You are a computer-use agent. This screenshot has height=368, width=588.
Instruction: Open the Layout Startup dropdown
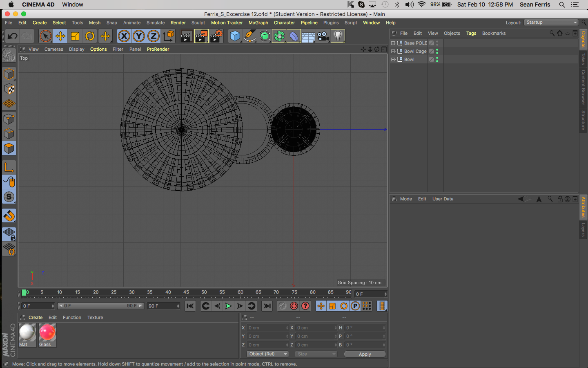pos(551,22)
